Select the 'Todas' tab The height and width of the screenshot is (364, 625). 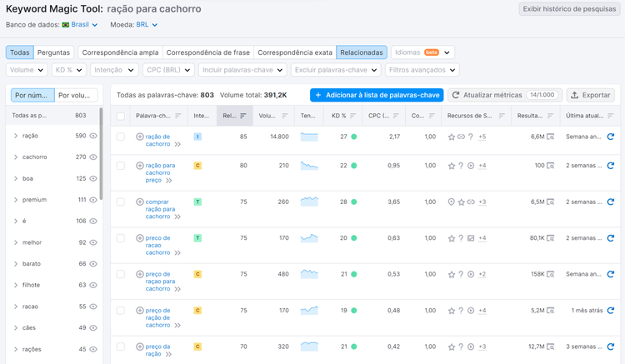pos(19,52)
